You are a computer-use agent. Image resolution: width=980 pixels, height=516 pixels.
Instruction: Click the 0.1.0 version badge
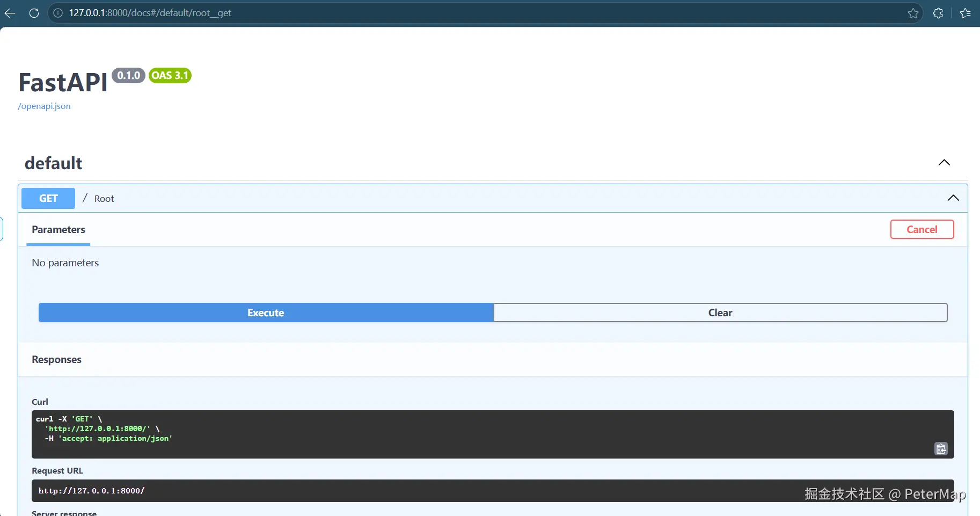click(129, 76)
